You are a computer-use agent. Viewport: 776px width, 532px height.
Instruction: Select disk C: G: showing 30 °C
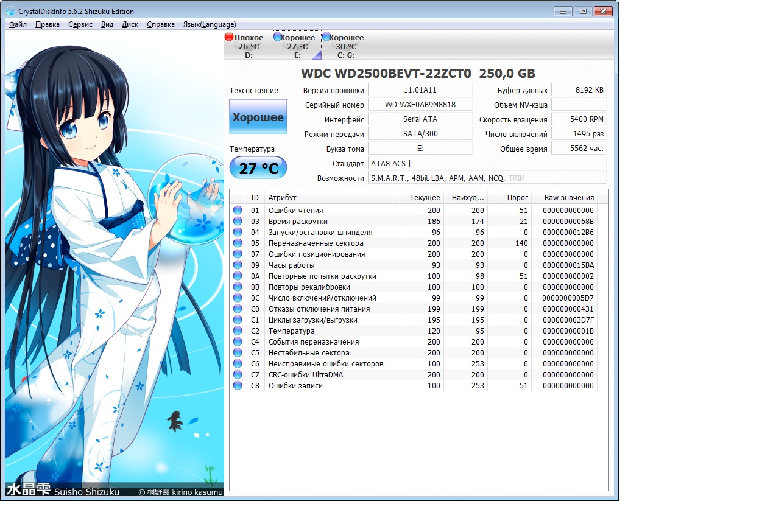point(345,46)
